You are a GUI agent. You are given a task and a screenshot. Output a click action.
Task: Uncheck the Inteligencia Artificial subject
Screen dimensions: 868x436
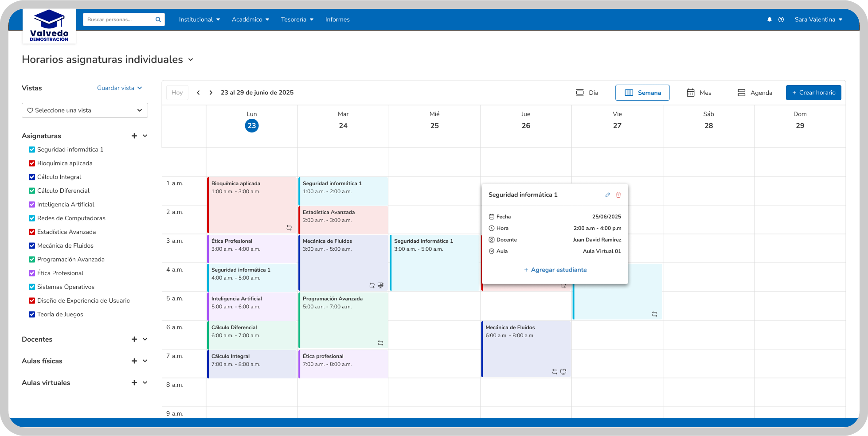click(31, 204)
